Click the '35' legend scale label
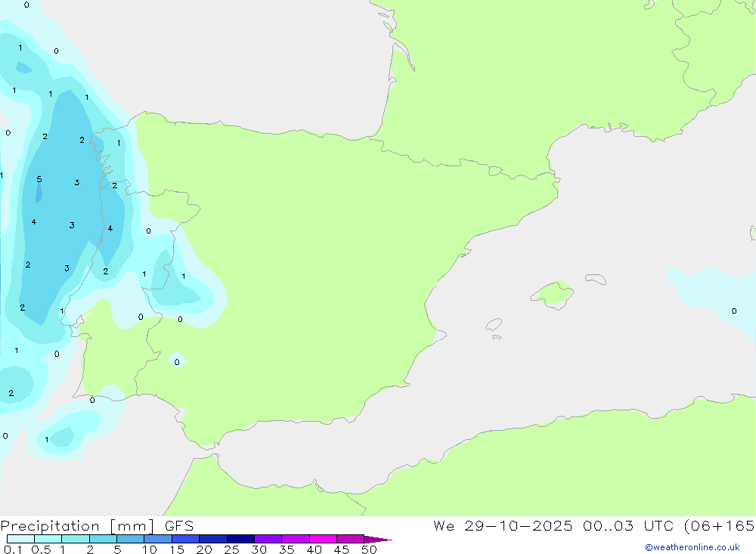The height and width of the screenshot is (554, 756). (287, 549)
